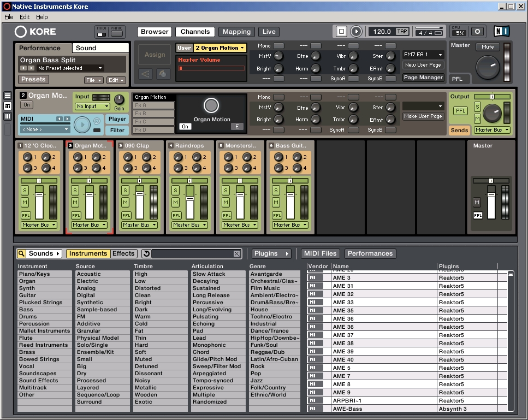This screenshot has height=420, width=528.
Task: Click the New User Page button
Action: [x=423, y=64]
